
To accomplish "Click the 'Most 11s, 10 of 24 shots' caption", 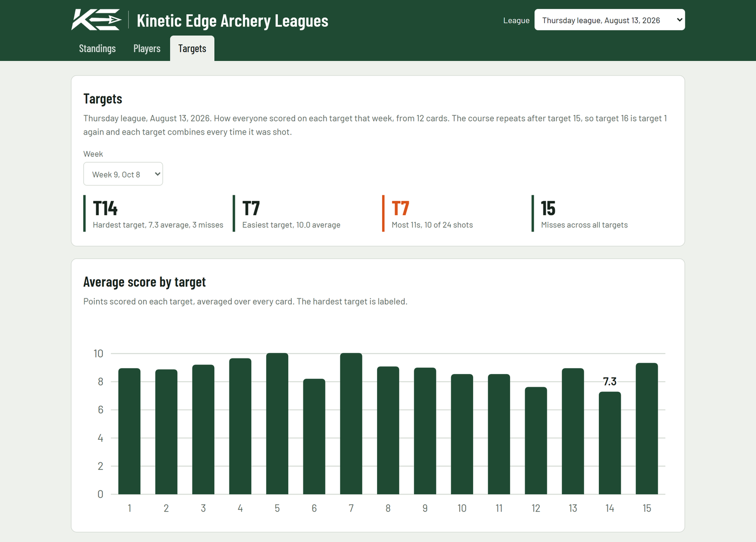I will click(x=432, y=225).
